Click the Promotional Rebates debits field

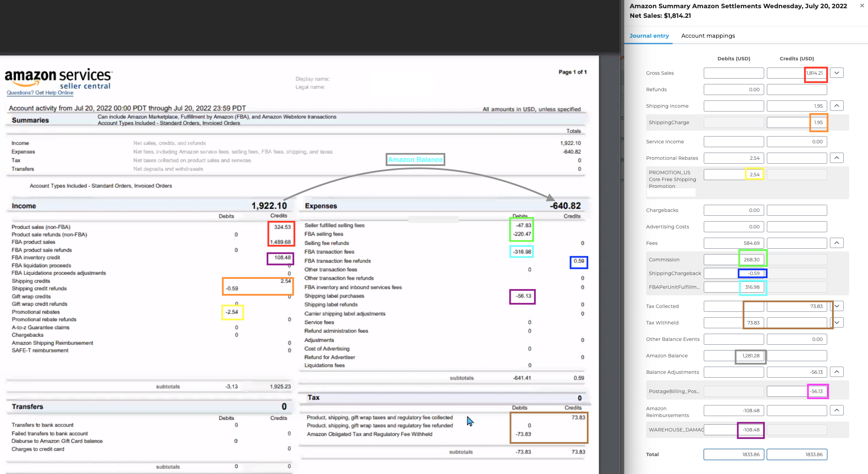734,158
